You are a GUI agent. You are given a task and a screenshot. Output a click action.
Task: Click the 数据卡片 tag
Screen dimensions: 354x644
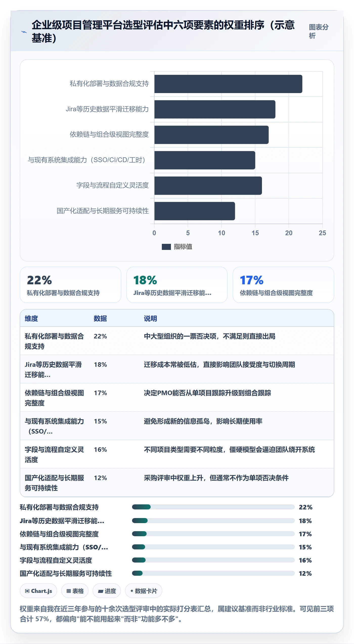pos(144,591)
